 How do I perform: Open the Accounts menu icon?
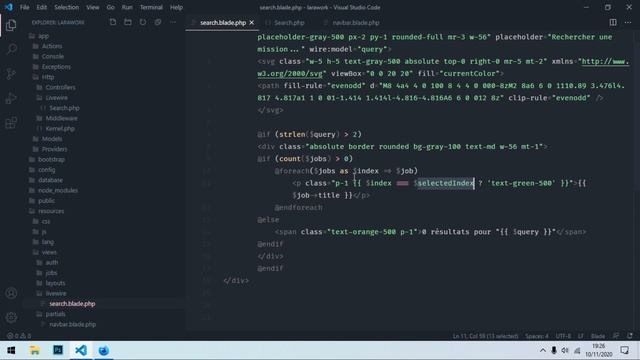coord(11,293)
